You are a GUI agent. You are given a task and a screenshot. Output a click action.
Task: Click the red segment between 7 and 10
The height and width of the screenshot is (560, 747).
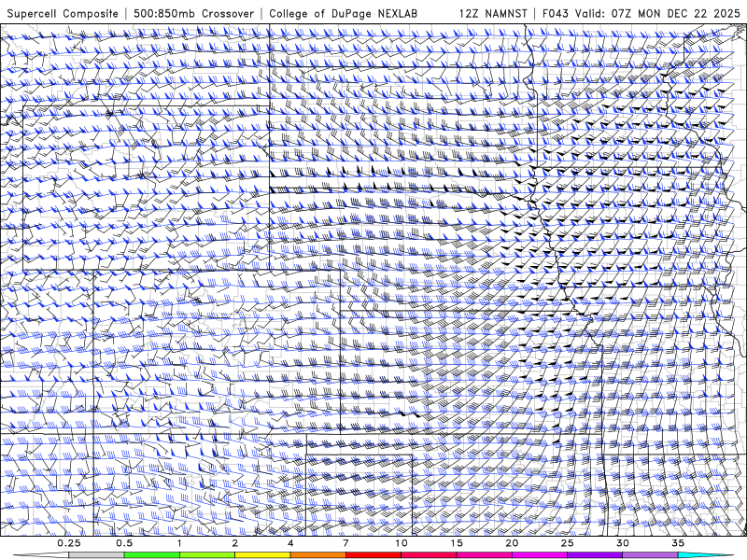coord(373,555)
